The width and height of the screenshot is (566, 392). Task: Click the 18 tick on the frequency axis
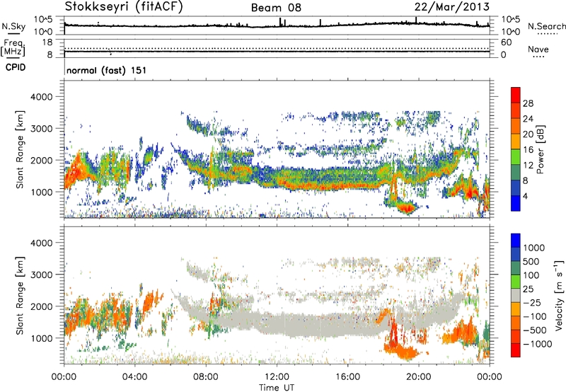tap(47, 42)
